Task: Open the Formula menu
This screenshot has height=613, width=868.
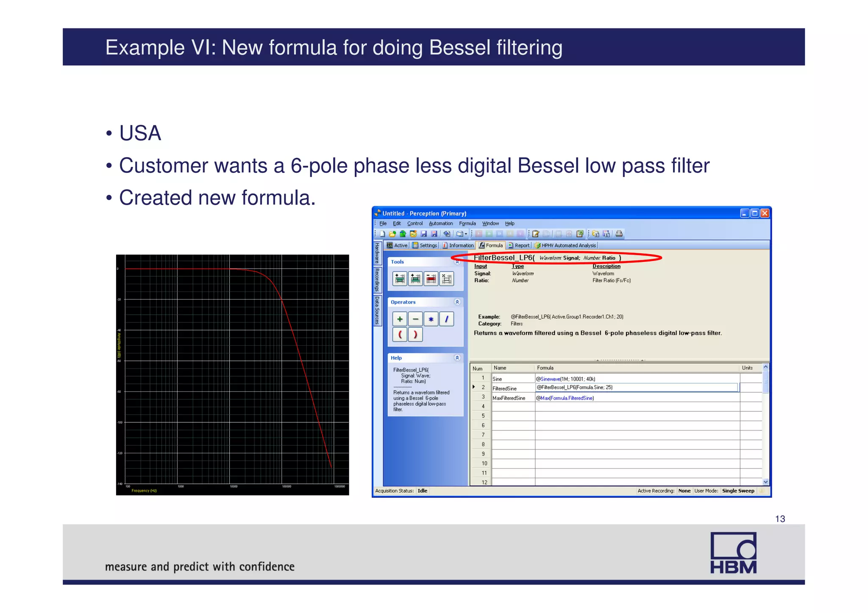Action: [467, 224]
